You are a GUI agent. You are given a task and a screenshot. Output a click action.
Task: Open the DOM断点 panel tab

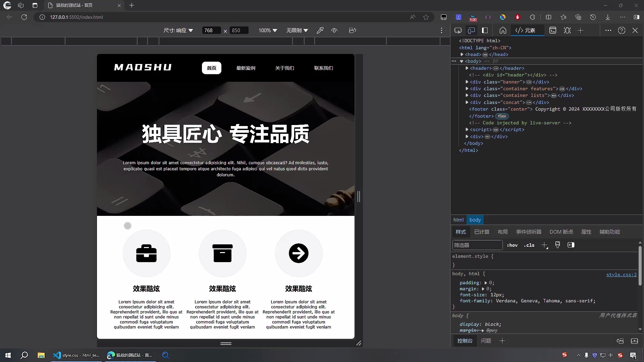coord(561,232)
